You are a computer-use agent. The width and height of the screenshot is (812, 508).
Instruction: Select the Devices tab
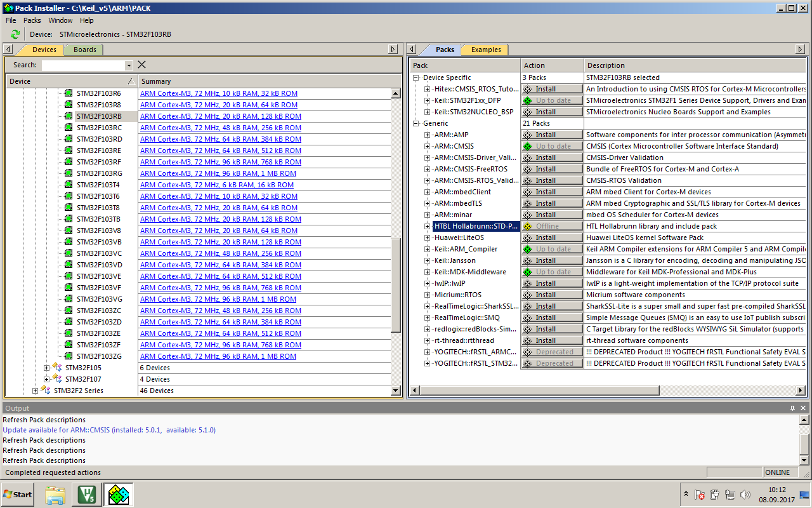[44, 50]
